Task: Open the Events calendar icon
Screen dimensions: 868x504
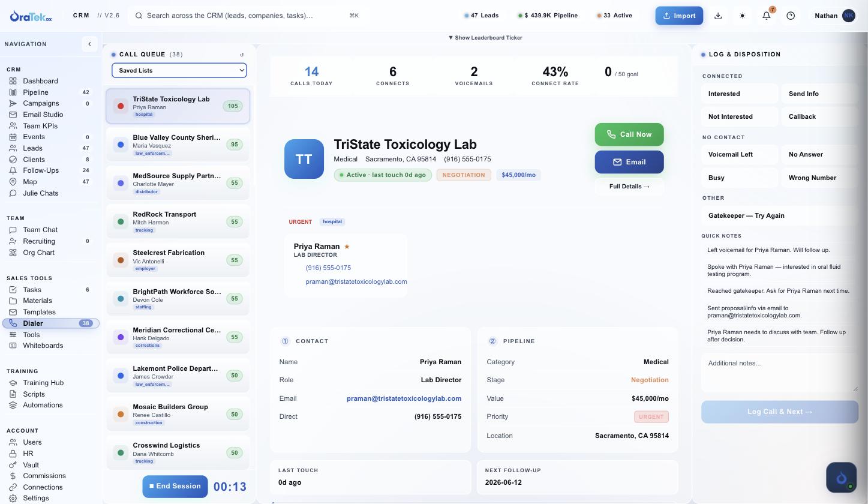Action: point(13,137)
